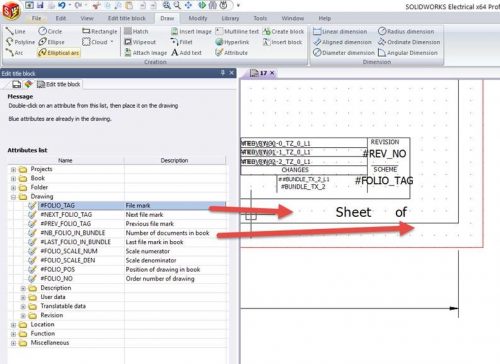Screen dimensions: 500x364
Task: Open the SOLIDWORKS Electrical application button
Action: point(11,10)
